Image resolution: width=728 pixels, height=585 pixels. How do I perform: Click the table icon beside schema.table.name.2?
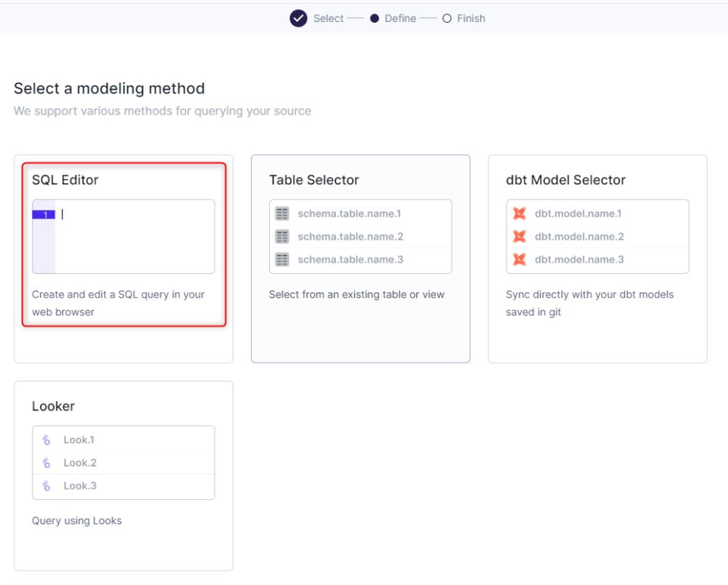coord(281,236)
